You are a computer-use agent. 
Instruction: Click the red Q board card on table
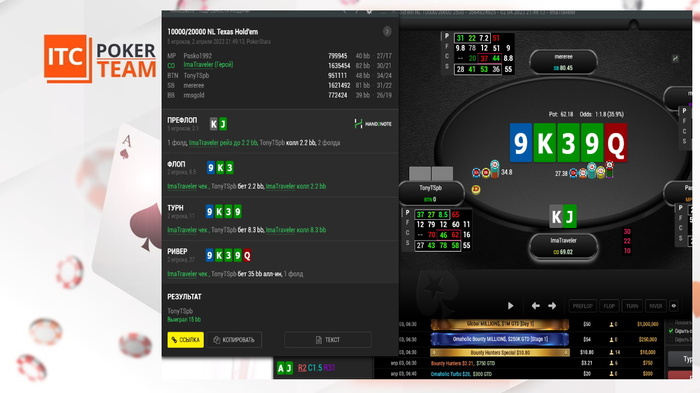(616, 143)
